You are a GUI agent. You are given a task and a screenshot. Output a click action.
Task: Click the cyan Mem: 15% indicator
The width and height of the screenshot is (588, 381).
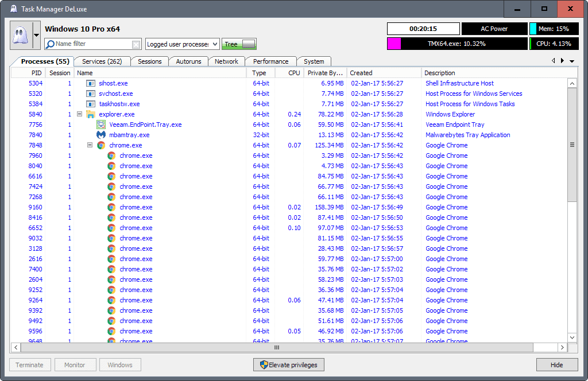(554, 29)
